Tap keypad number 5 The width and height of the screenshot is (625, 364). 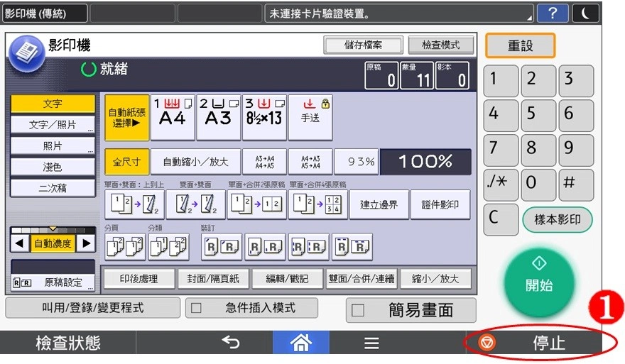coord(538,116)
